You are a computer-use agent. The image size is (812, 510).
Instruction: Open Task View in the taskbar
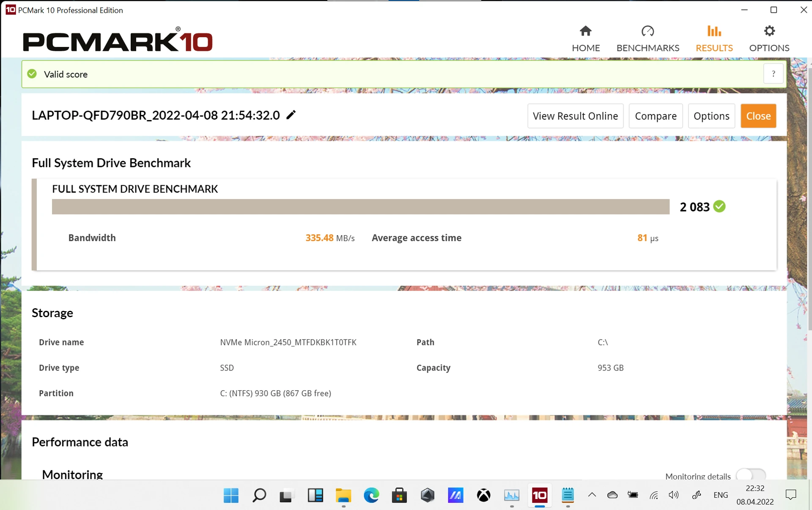pos(287,495)
